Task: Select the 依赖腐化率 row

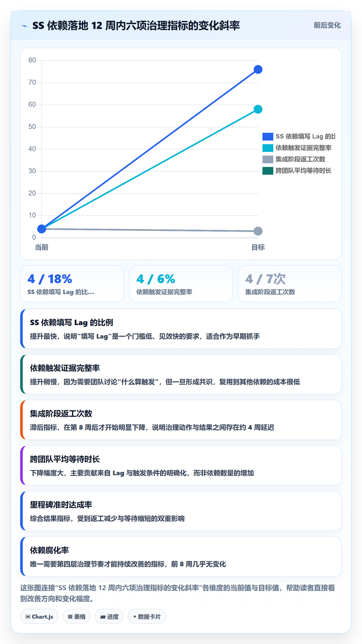Action: tap(181, 557)
